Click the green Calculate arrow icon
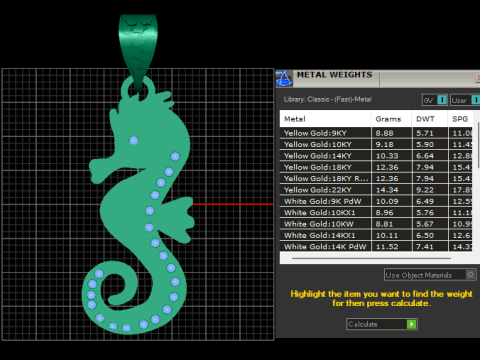This screenshot has width=480, height=360. (412, 324)
